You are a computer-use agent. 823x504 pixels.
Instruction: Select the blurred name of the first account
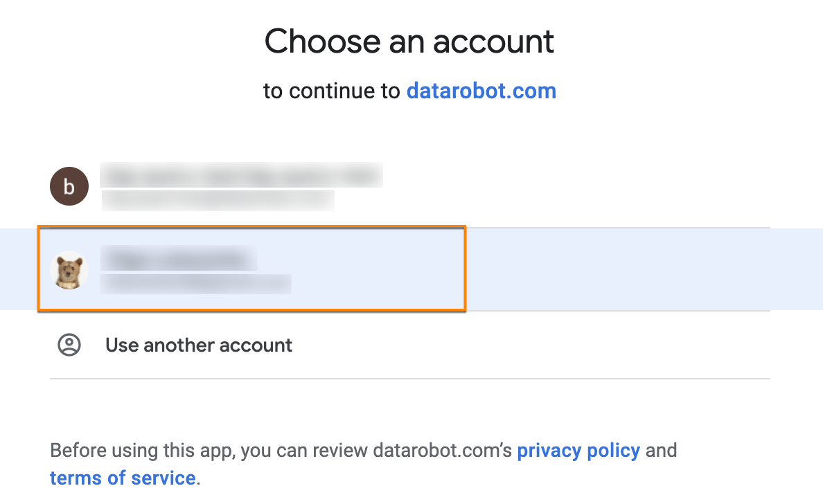[241, 174]
